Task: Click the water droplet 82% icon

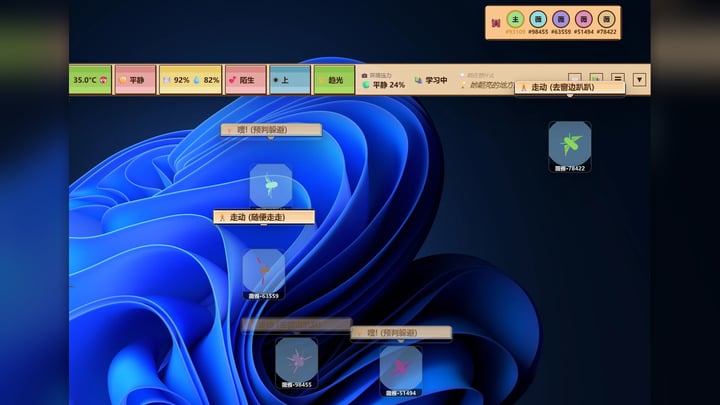Action: point(197,80)
